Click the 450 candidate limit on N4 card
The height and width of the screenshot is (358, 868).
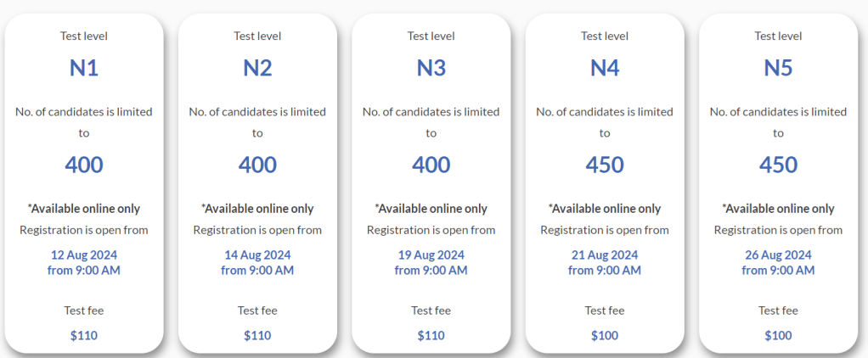[605, 165]
